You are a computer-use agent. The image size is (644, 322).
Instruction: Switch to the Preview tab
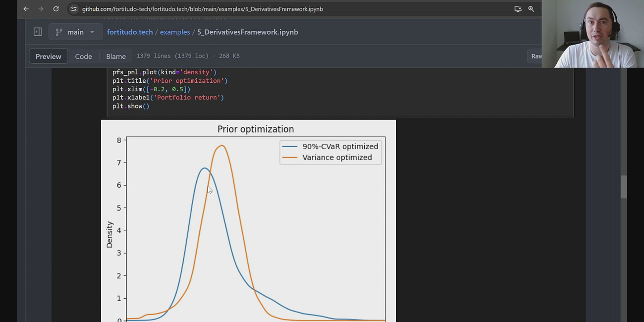49,56
